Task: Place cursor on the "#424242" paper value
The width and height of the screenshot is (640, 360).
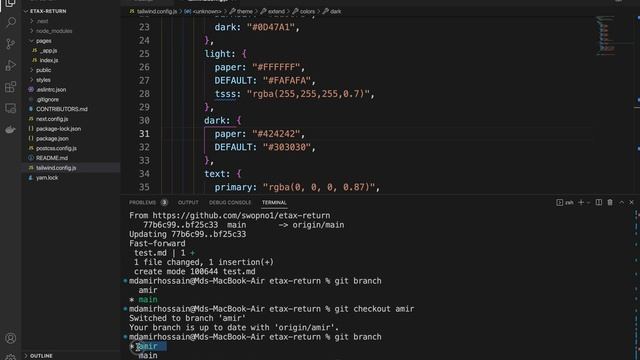Action: (276, 134)
